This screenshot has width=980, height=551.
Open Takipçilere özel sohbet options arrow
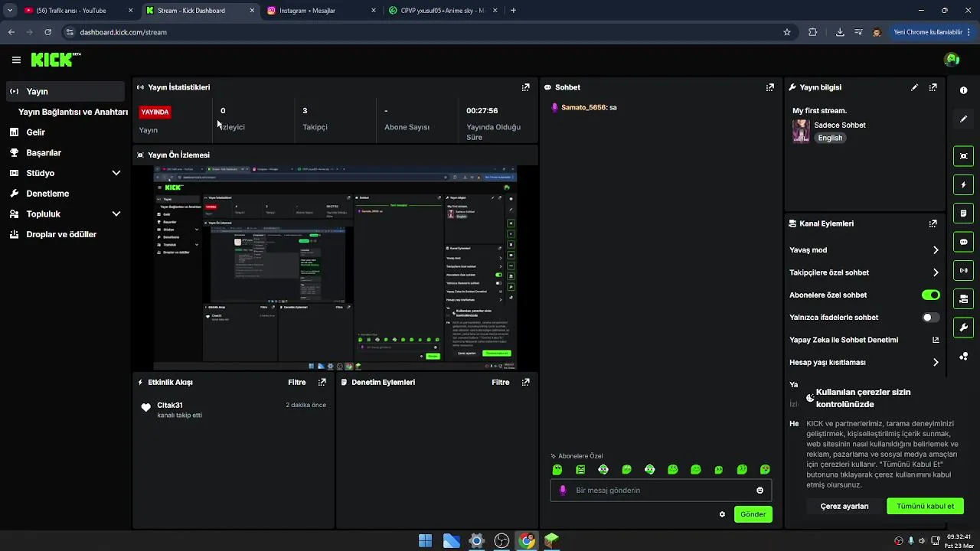click(936, 272)
